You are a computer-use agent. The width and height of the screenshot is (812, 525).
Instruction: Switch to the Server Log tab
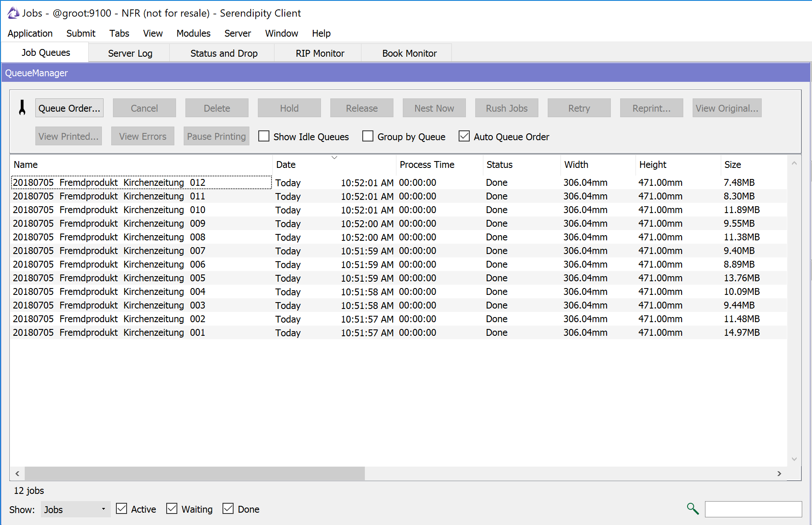tap(130, 53)
